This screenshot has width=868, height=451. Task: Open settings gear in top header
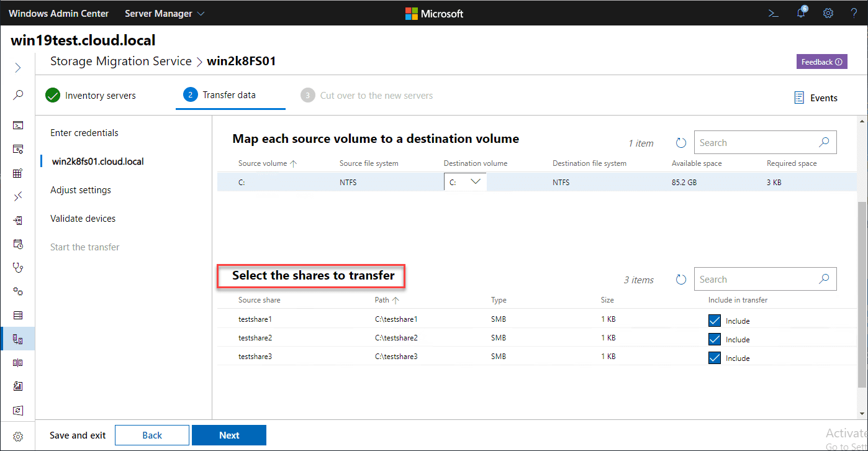coord(828,13)
